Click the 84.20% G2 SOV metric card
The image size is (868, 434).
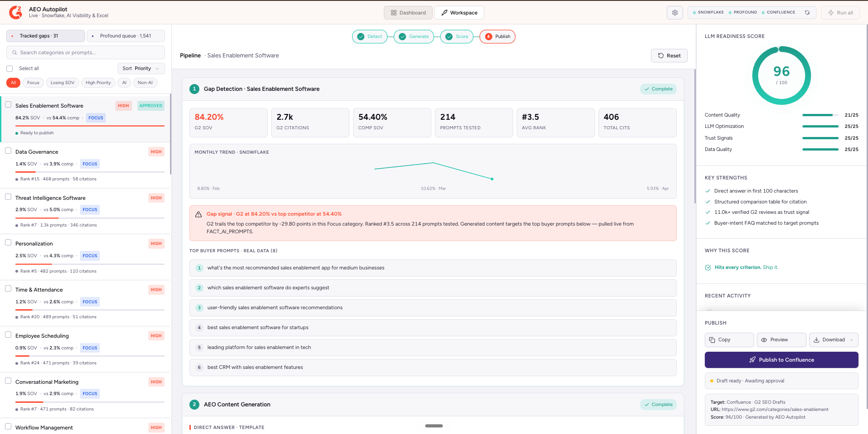click(x=228, y=123)
